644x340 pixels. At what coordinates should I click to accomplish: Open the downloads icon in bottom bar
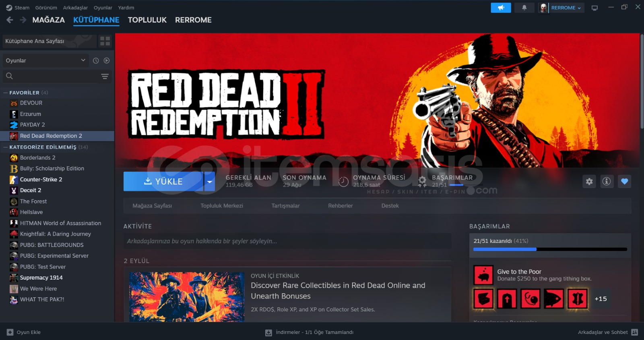pos(268,332)
